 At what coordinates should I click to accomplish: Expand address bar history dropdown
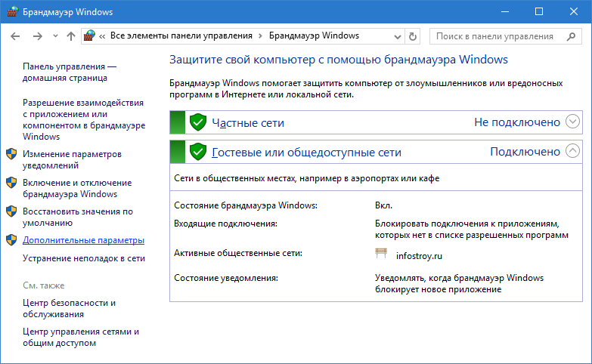(397, 36)
